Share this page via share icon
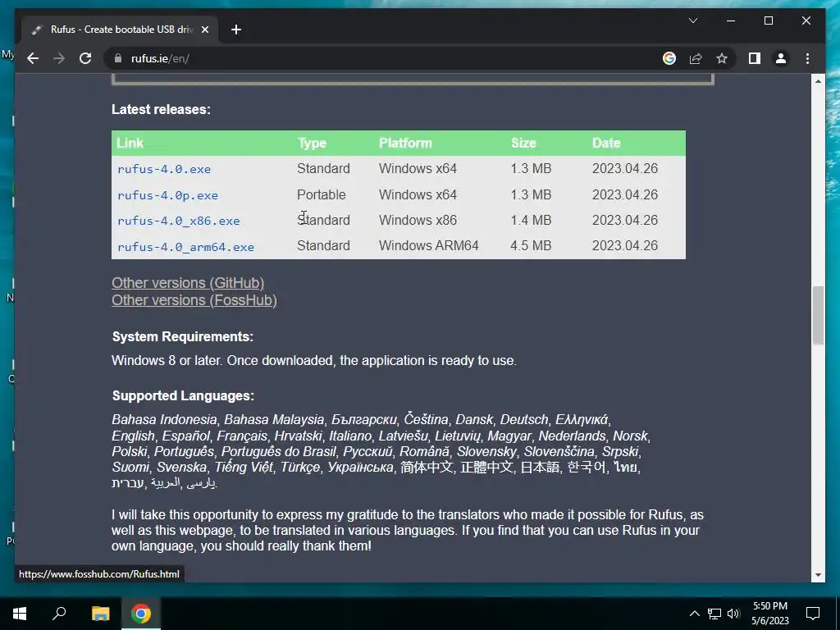 696,58
